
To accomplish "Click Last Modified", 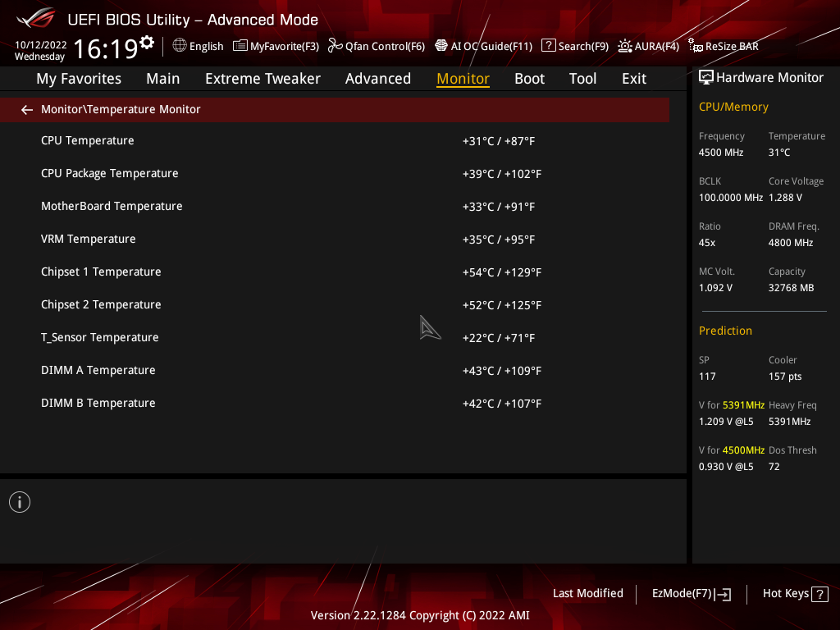I will coord(587,594).
